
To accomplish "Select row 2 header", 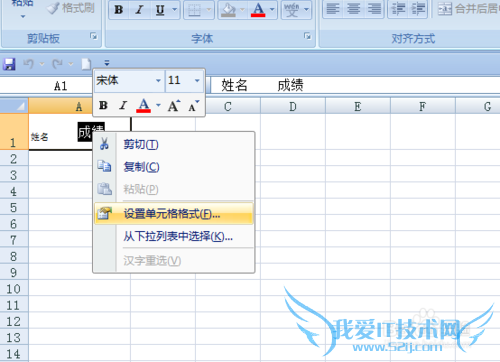I will coord(14,159).
